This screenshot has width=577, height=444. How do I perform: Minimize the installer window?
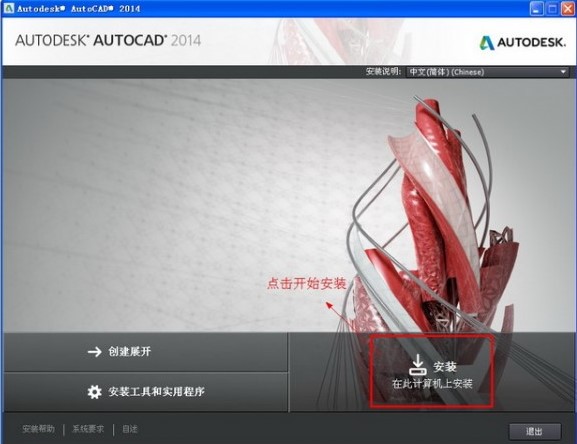pos(537,9)
